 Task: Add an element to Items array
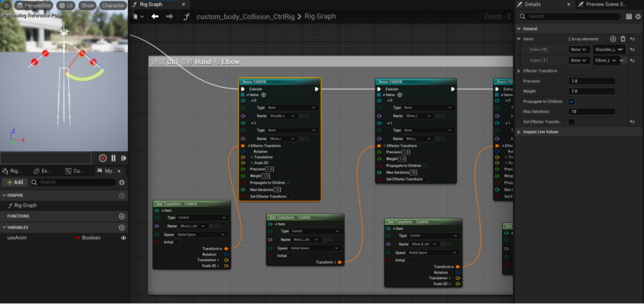[x=613, y=39]
